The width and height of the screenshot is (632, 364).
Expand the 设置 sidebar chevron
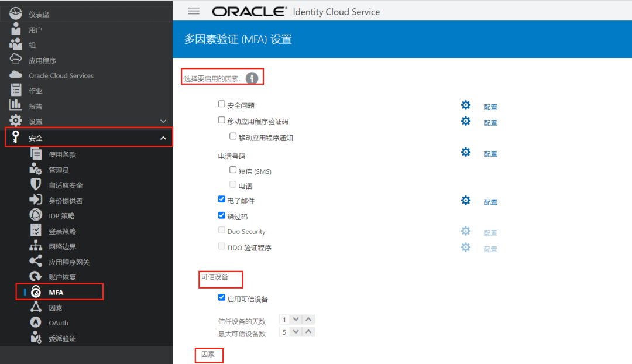pos(163,121)
